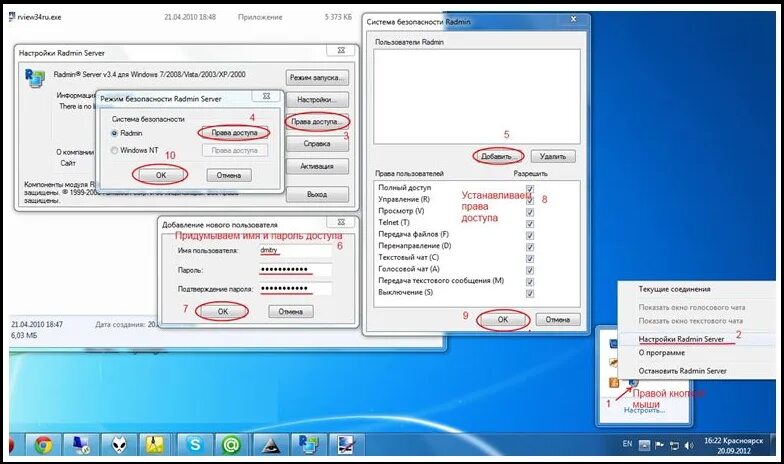
Task: Click the Radmin logo in Настройки Radmin Server window
Action: coord(34,78)
